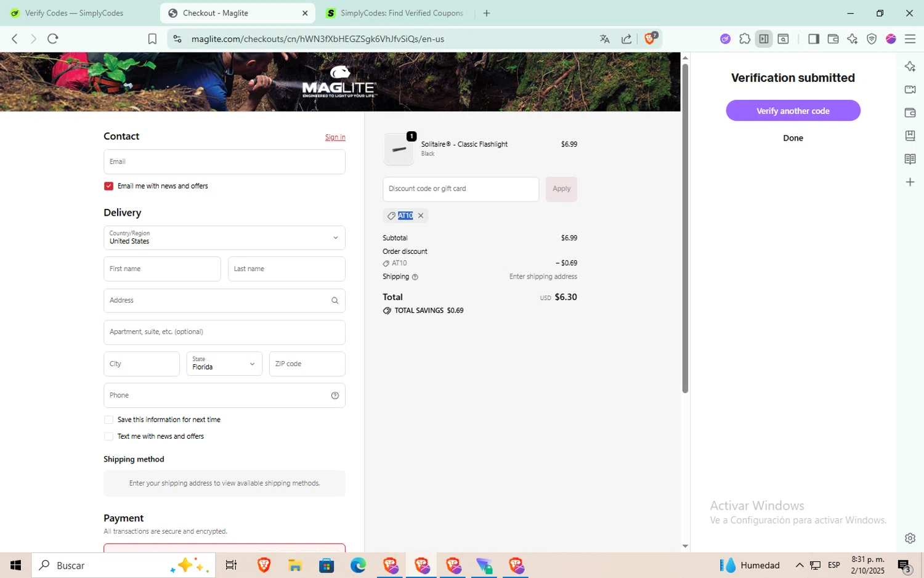Click the scrollbar down arrow
Viewport: 924px width, 578px height.
(x=685, y=547)
